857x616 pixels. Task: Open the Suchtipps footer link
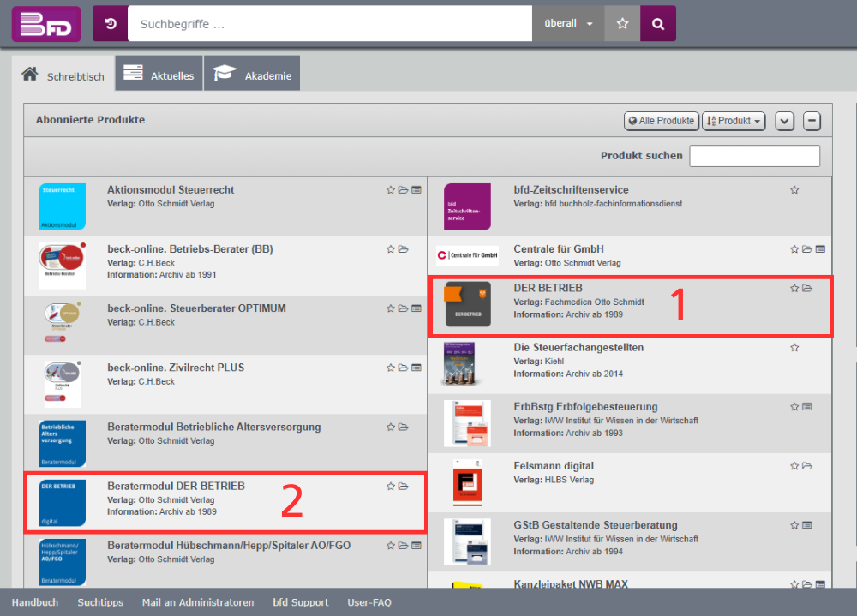(x=100, y=602)
